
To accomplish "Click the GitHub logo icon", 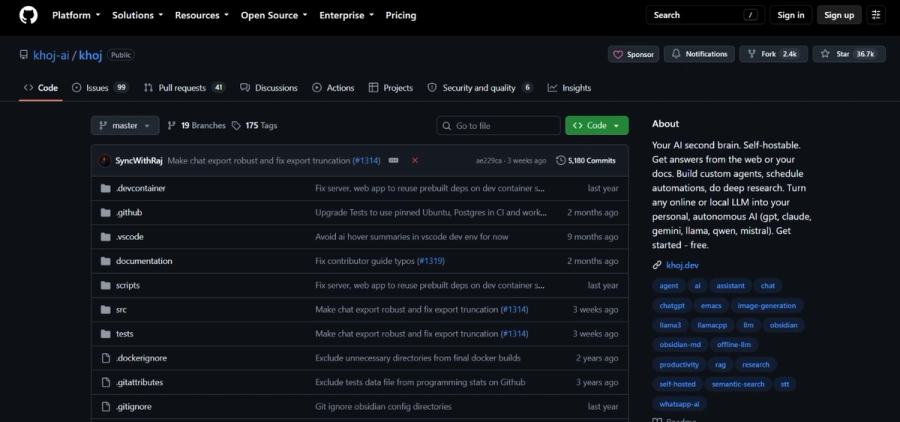I will (x=28, y=16).
